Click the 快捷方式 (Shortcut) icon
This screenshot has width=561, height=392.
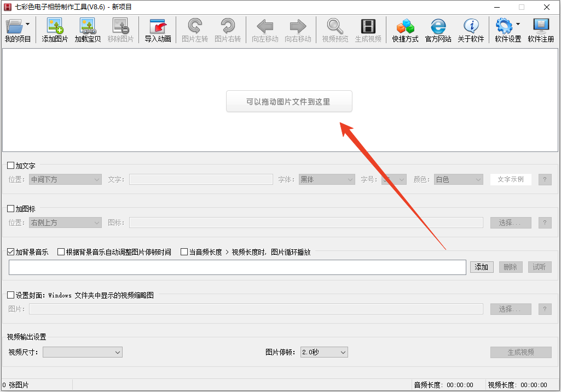point(405,26)
